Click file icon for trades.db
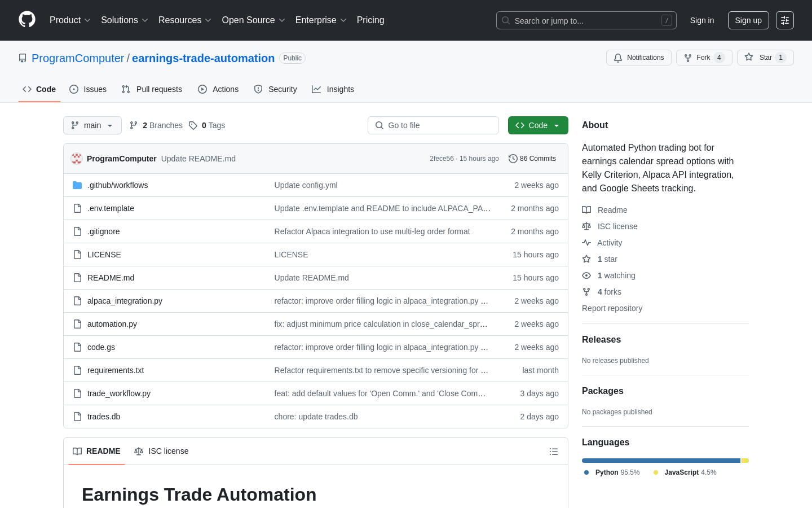 (x=77, y=417)
